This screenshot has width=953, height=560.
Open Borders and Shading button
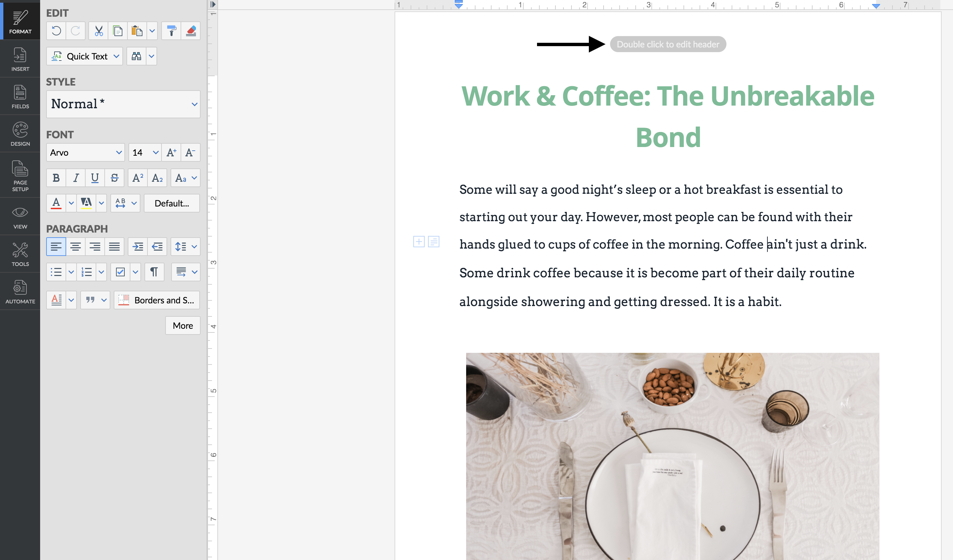click(x=157, y=300)
